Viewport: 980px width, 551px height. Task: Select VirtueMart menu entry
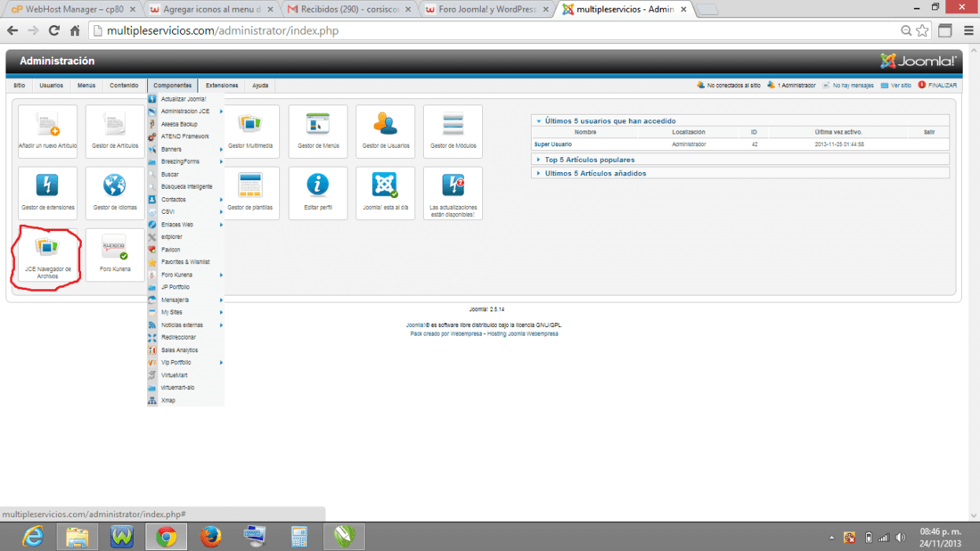click(x=185, y=375)
